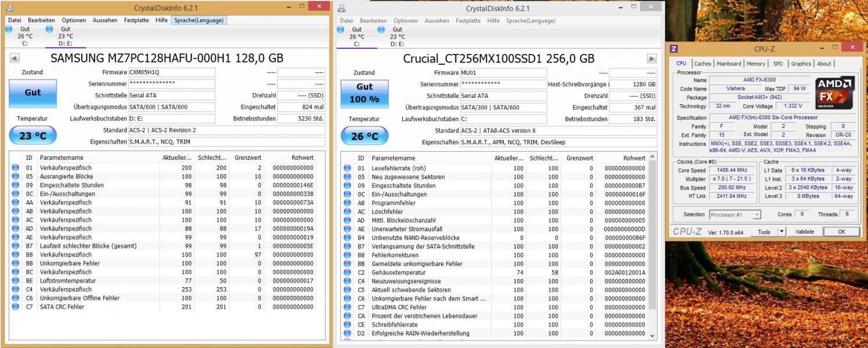
Task: Switch to Caches tab in CPU-Z
Action: click(x=703, y=64)
